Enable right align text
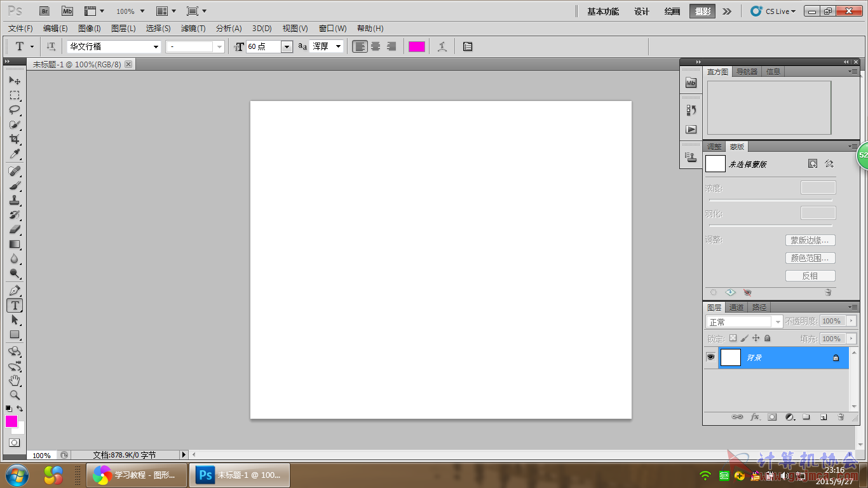This screenshot has height=488, width=868. pos(391,46)
